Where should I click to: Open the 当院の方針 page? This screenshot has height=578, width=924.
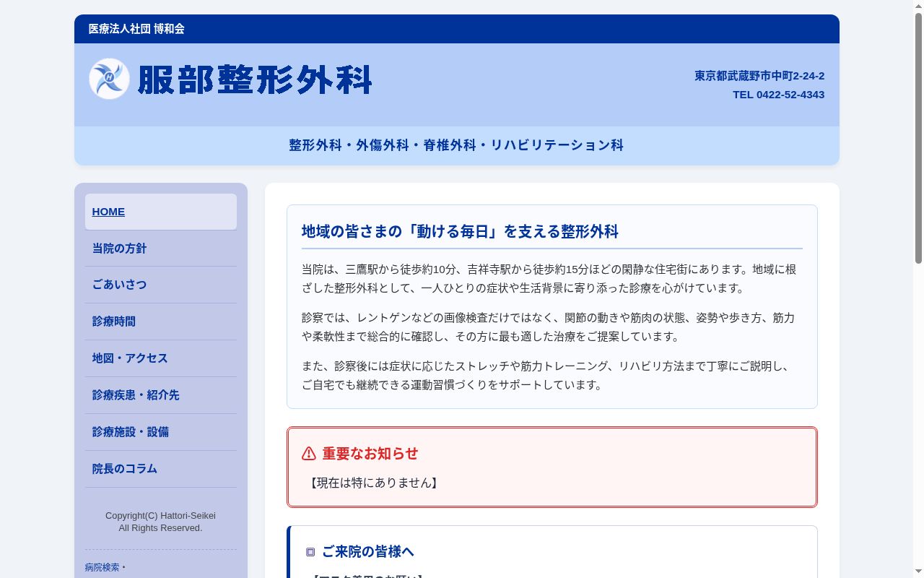[x=161, y=249]
